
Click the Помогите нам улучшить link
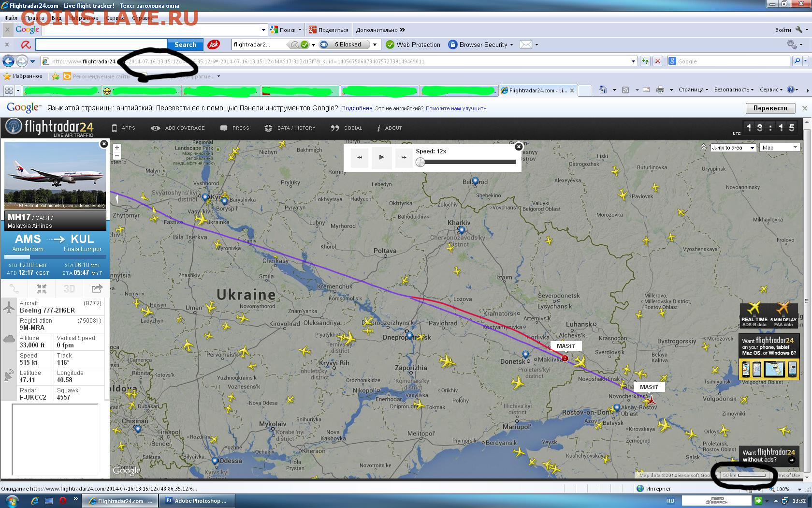456,108
